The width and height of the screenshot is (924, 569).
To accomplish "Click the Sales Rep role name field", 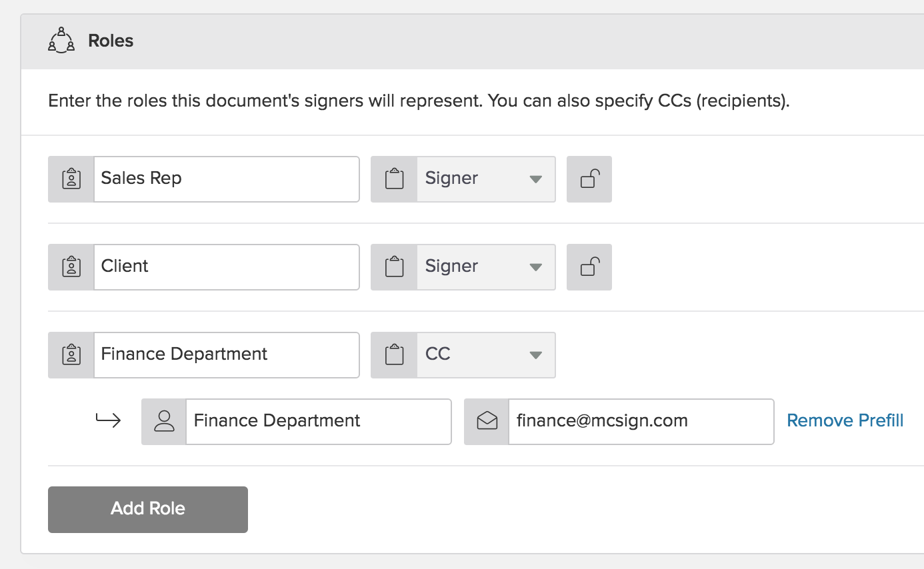I will tap(227, 179).
